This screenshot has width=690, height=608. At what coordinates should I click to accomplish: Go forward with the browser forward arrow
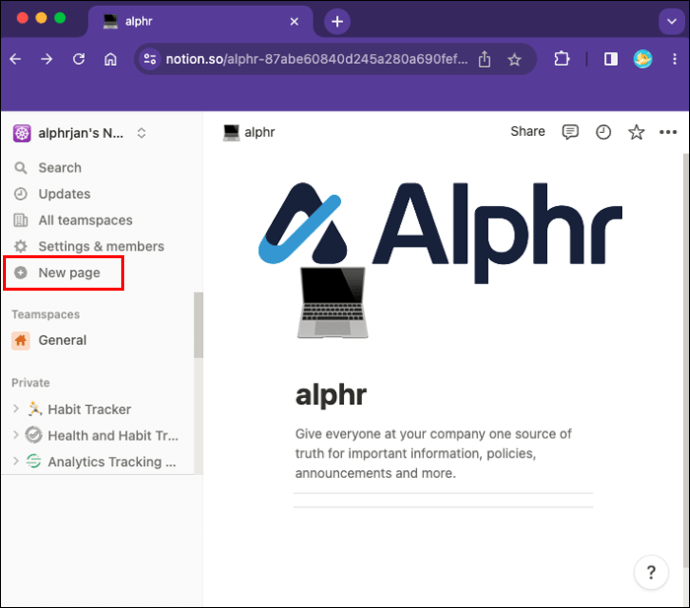click(x=47, y=59)
